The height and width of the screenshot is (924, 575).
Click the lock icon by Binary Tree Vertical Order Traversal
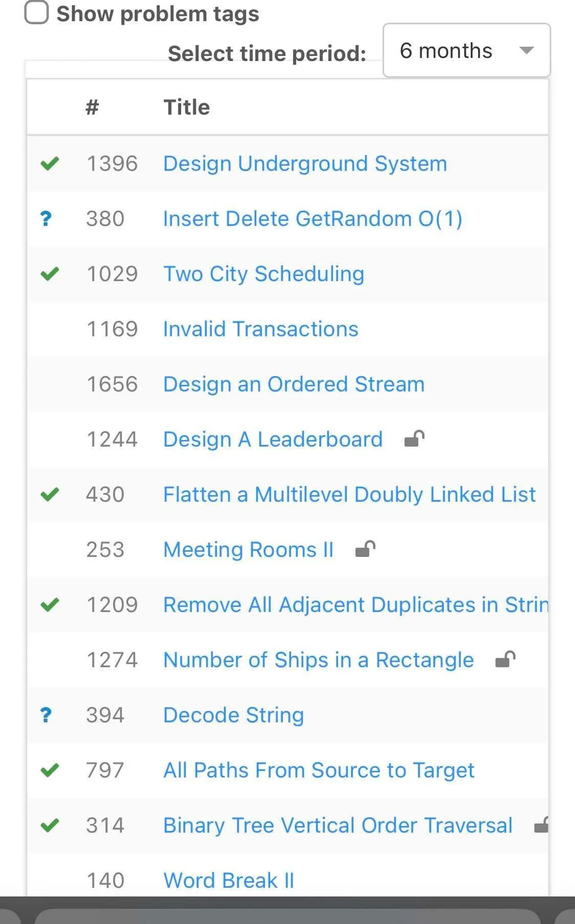(541, 825)
